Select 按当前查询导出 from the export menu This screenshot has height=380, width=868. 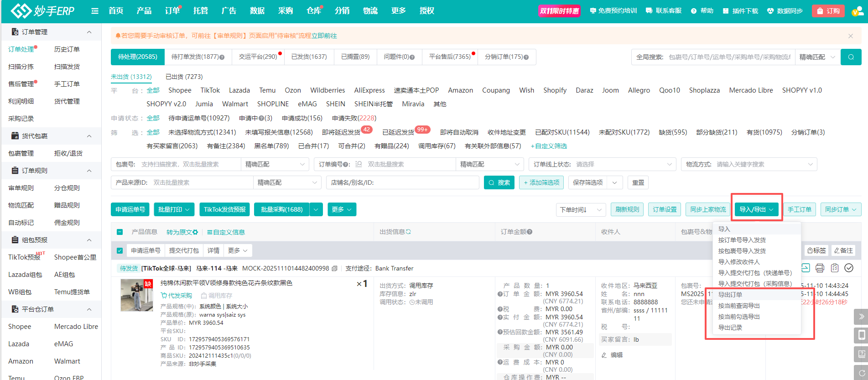coord(739,306)
